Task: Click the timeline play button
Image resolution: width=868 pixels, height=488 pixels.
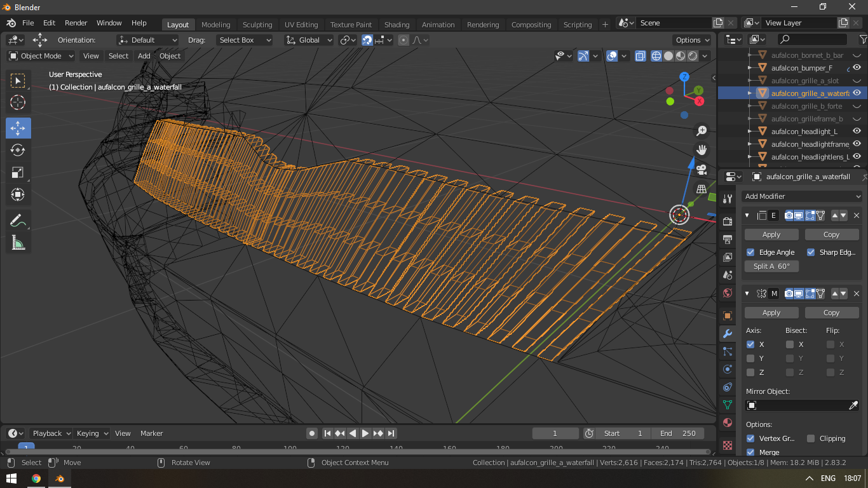Action: 365,433
